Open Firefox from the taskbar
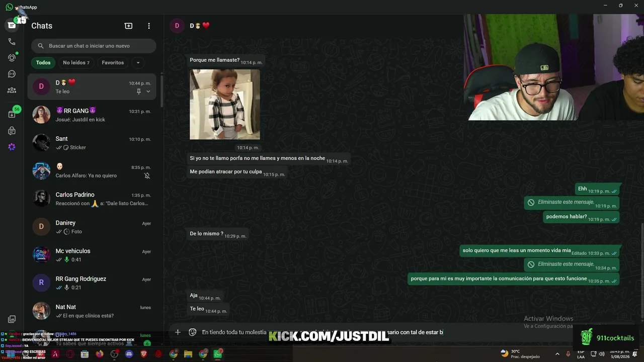 tap(100, 354)
